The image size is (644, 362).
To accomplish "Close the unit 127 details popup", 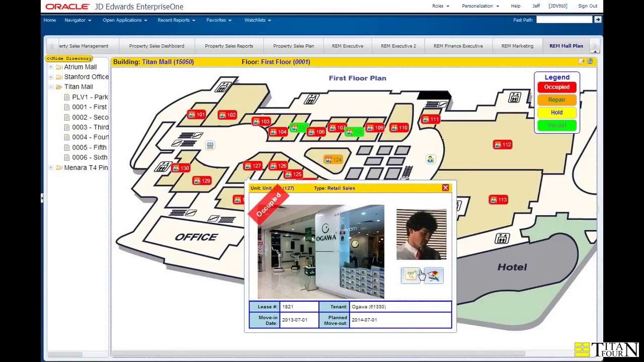I will coord(445,188).
